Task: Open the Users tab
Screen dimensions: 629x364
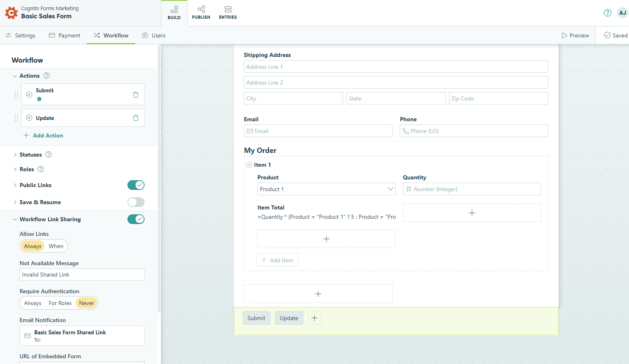Action: pos(153,35)
